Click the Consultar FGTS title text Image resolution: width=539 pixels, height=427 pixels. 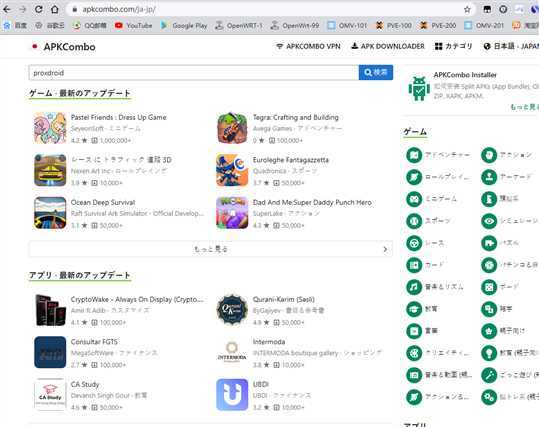point(94,342)
